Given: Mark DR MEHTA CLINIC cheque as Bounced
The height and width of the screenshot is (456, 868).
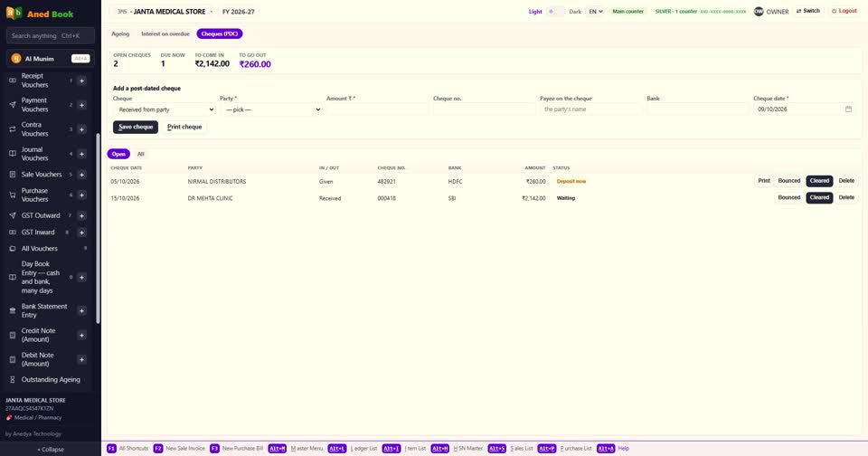Looking at the screenshot, I should [788, 198].
